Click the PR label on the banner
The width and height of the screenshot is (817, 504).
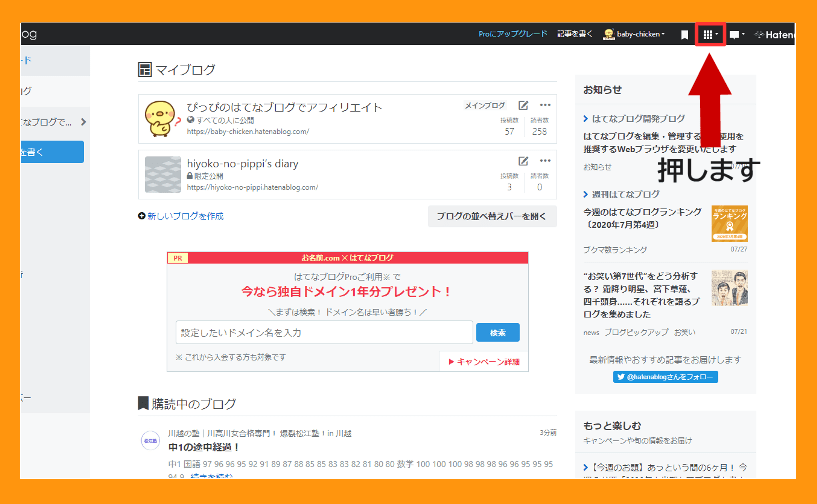coord(178,258)
